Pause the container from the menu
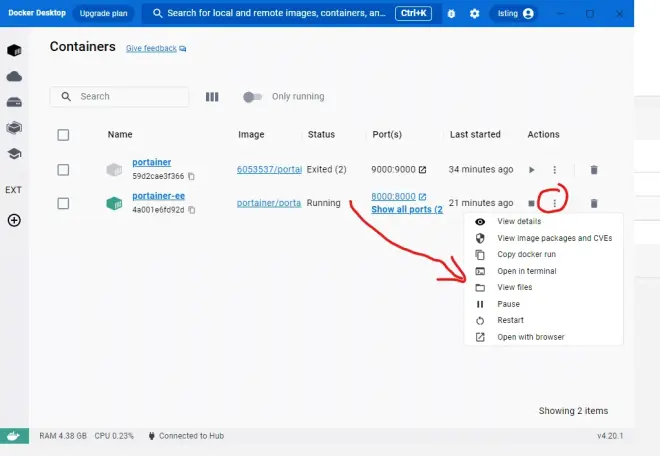The image size is (660, 456). coord(543,304)
